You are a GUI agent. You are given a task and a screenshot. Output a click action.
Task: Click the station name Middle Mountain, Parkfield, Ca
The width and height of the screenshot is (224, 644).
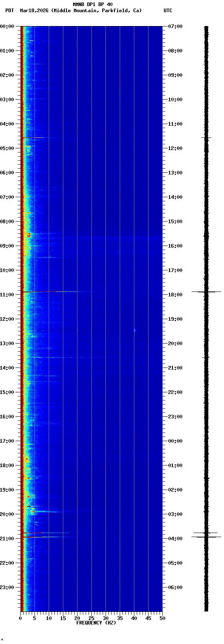tap(97, 11)
